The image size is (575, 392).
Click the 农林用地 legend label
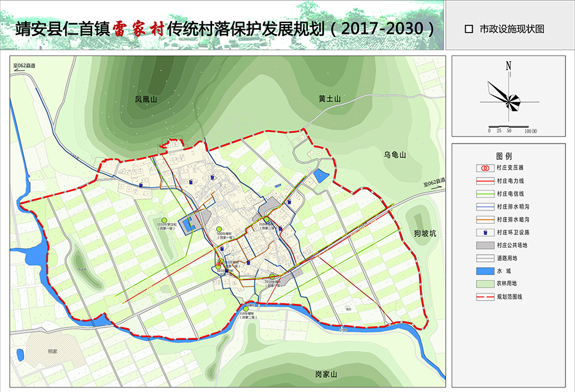point(507,283)
